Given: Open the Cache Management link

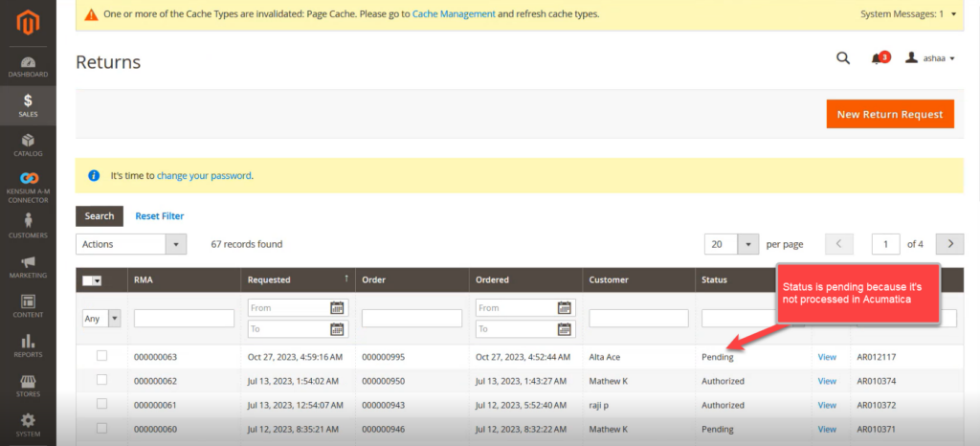Looking at the screenshot, I should [x=454, y=13].
